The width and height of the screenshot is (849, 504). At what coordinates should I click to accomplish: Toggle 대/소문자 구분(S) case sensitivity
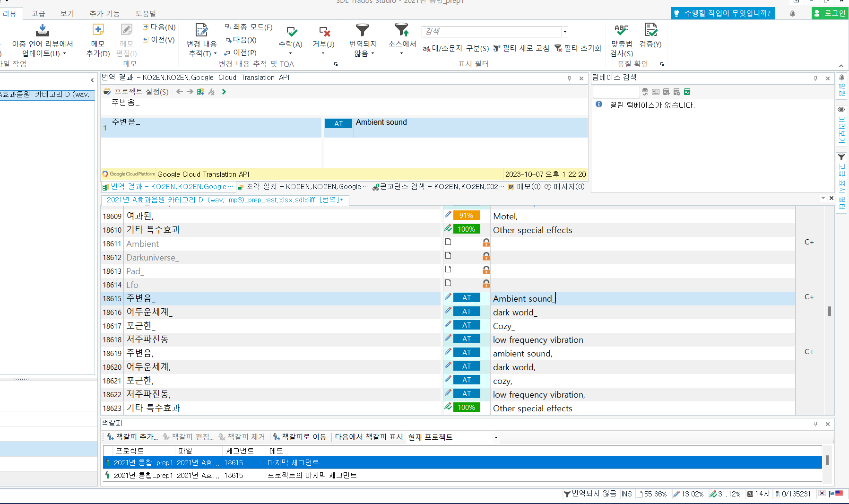[x=456, y=48]
